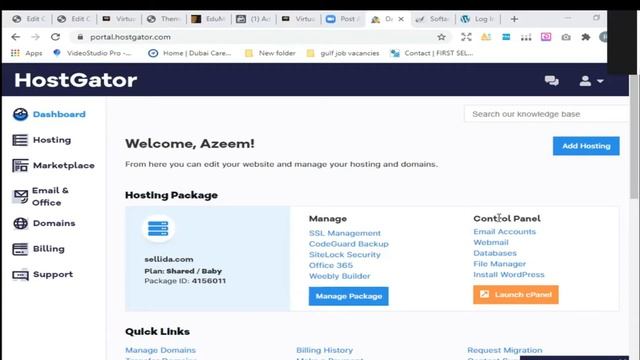Go back with the browser back arrow
Image resolution: width=640 pixels, height=360 pixels.
16,37
